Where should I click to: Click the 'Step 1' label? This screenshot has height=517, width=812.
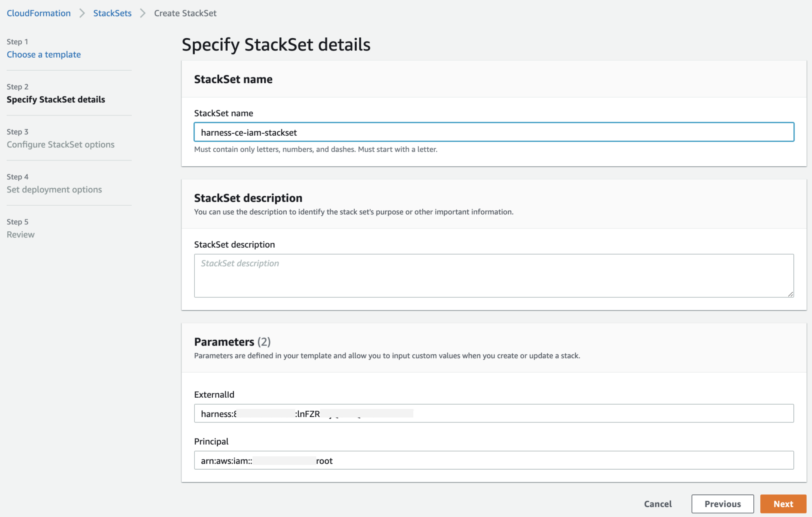coord(17,42)
